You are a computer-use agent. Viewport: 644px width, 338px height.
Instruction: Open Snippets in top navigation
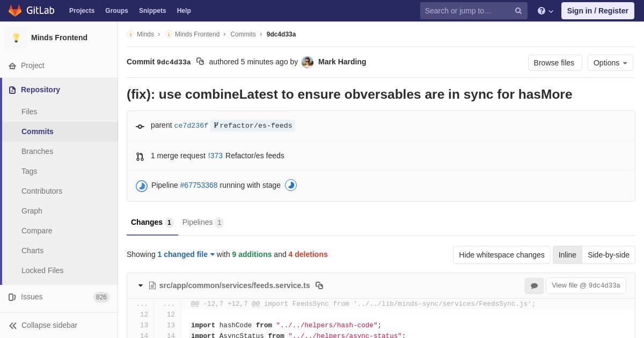tap(152, 11)
